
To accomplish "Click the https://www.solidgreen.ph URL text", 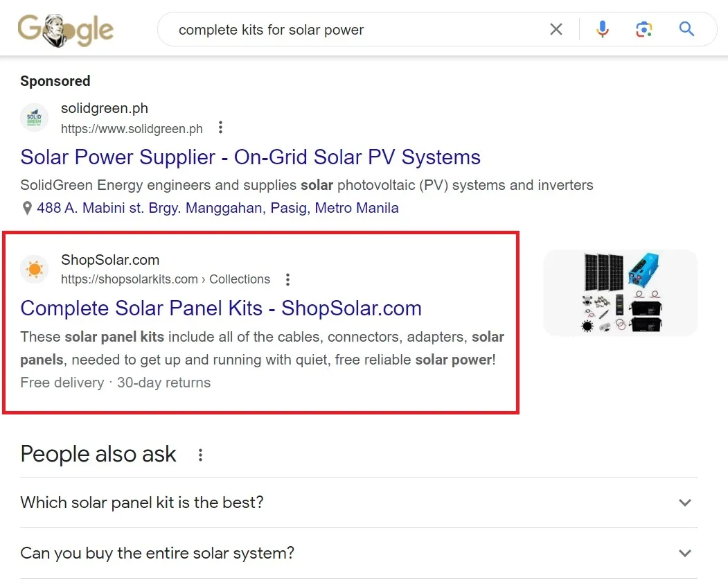I will [132, 129].
